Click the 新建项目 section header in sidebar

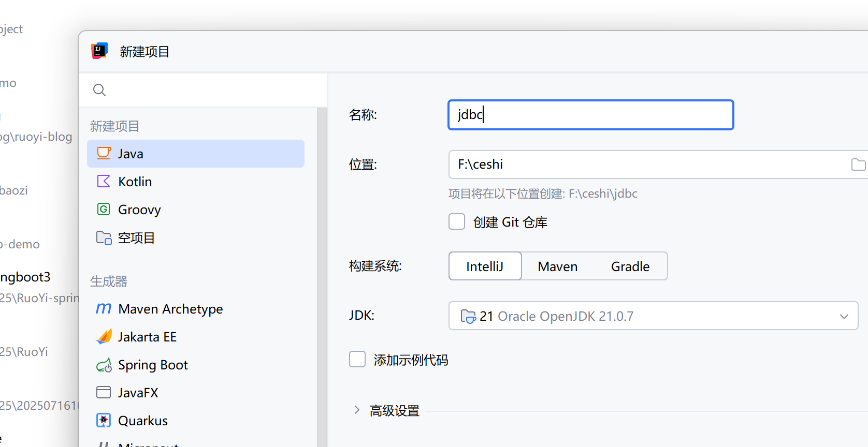pyautogui.click(x=114, y=126)
